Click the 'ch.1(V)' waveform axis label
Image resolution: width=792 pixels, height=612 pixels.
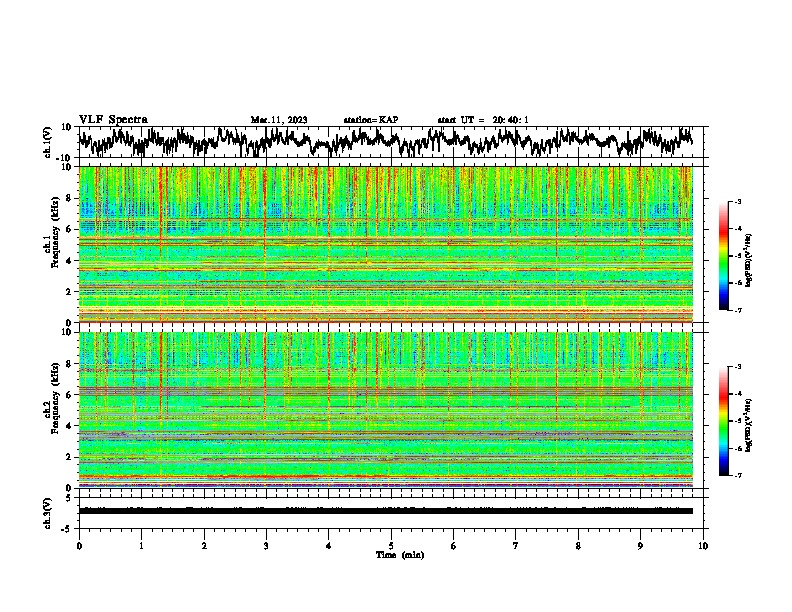pyautogui.click(x=48, y=142)
